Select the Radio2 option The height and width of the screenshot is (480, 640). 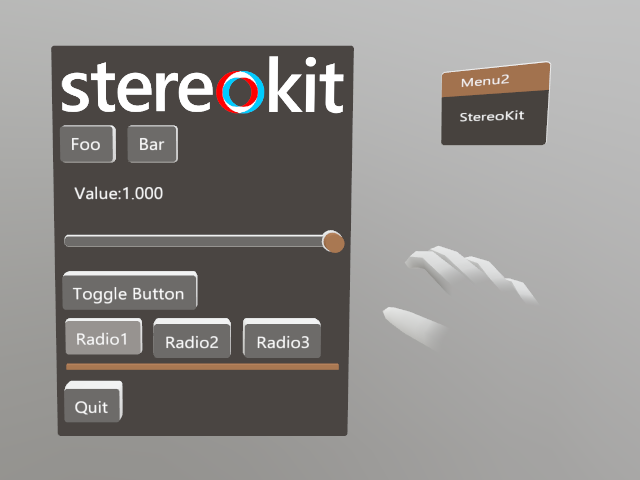coord(192,338)
